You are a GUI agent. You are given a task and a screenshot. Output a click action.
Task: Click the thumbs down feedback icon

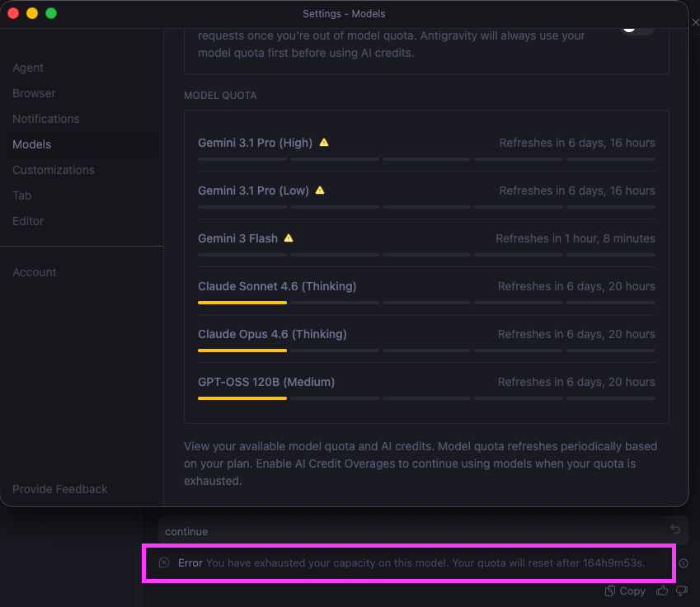click(682, 591)
